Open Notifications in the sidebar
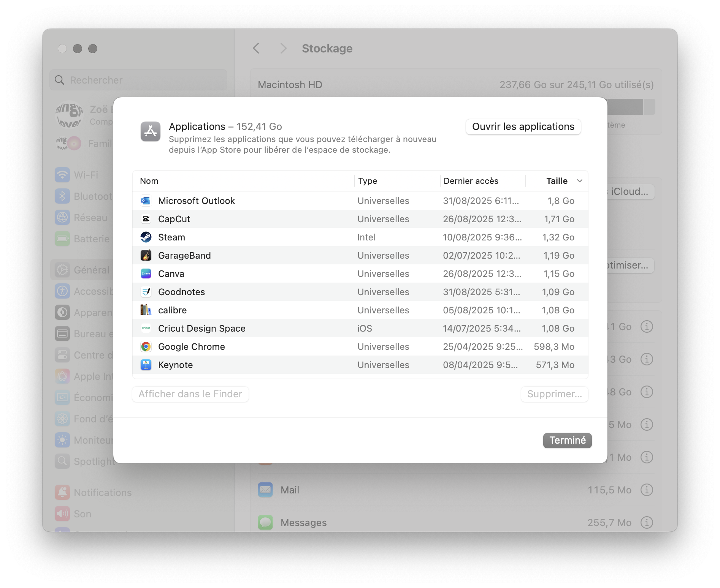The width and height of the screenshot is (720, 588). 102,492
